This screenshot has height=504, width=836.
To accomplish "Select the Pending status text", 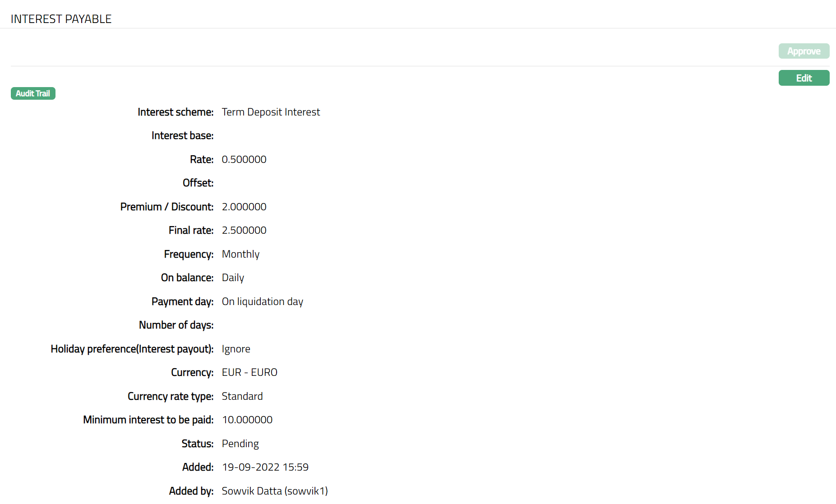I will tap(240, 444).
